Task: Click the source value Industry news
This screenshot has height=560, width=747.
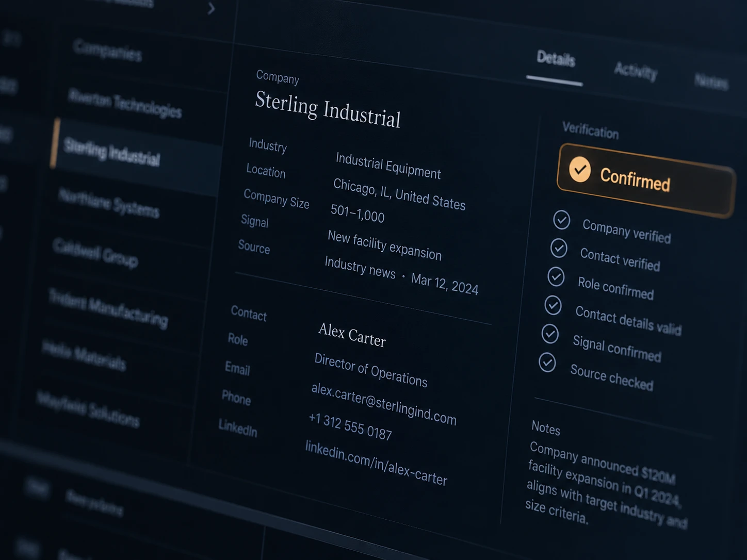Action: click(360, 267)
